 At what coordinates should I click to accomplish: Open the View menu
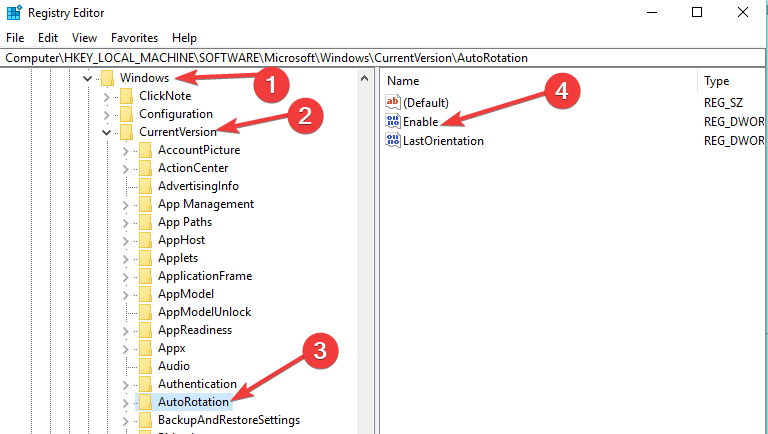click(x=84, y=38)
